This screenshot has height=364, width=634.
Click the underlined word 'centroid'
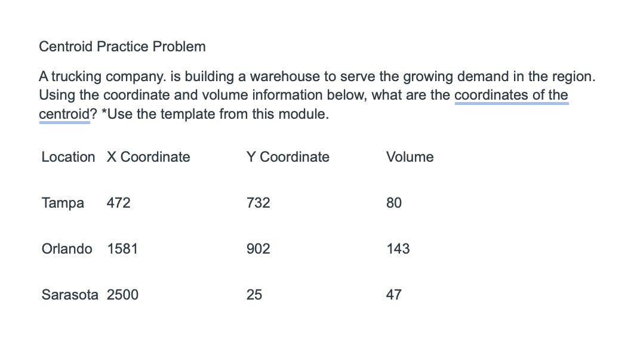(64, 115)
